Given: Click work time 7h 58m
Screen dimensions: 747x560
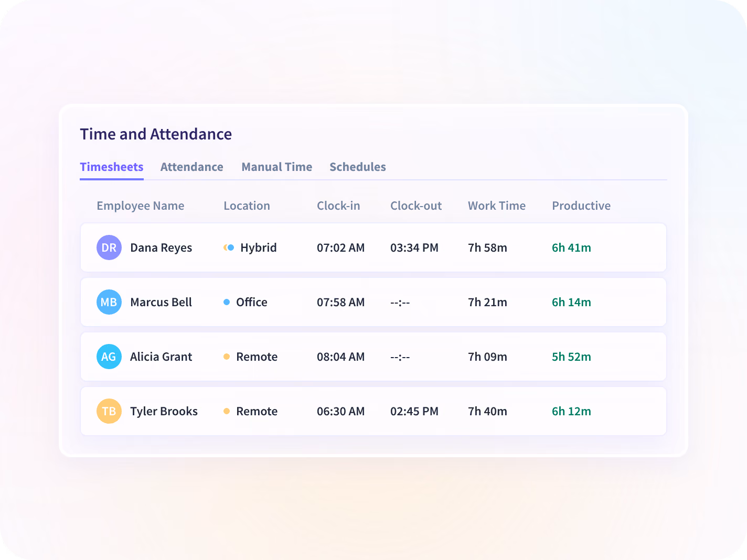Looking at the screenshot, I should (x=488, y=247).
